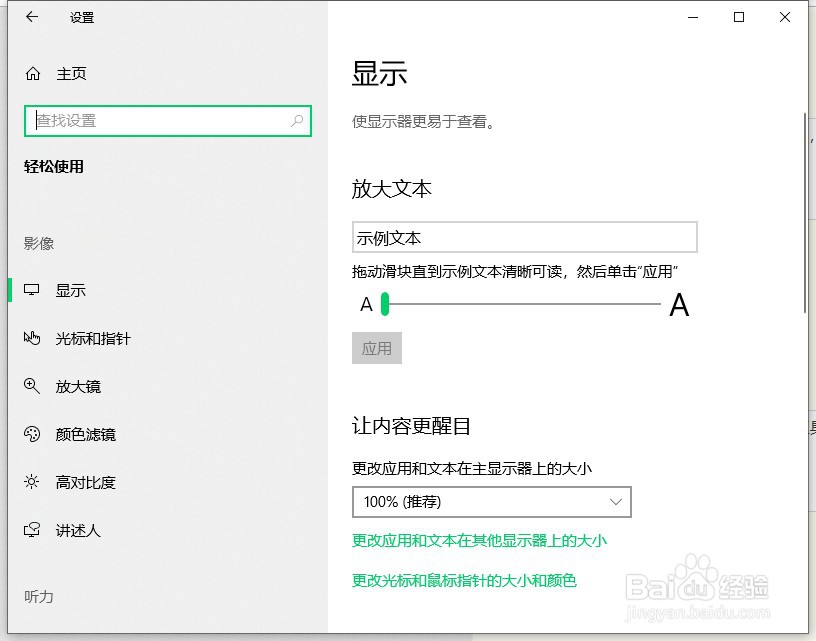Click the 应用 apply button

tap(377, 348)
